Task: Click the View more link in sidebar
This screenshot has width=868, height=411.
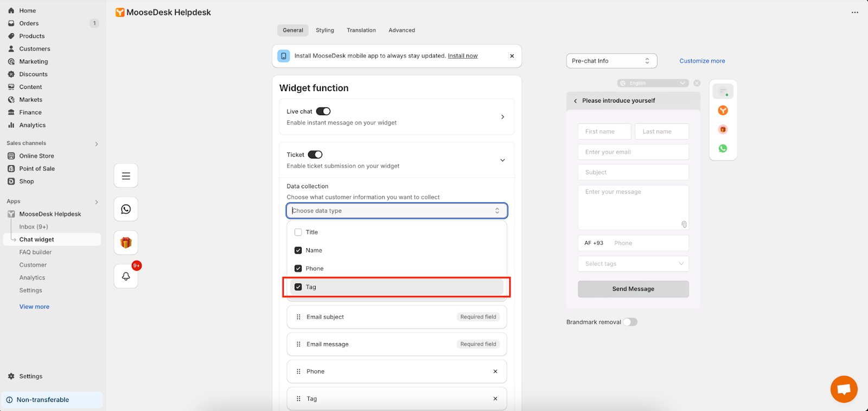Action: coord(34,307)
